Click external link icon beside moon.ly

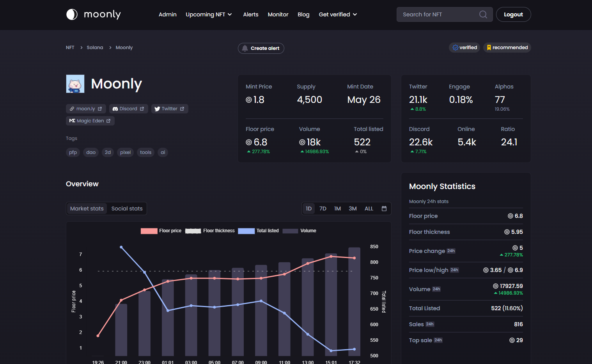coord(100,109)
